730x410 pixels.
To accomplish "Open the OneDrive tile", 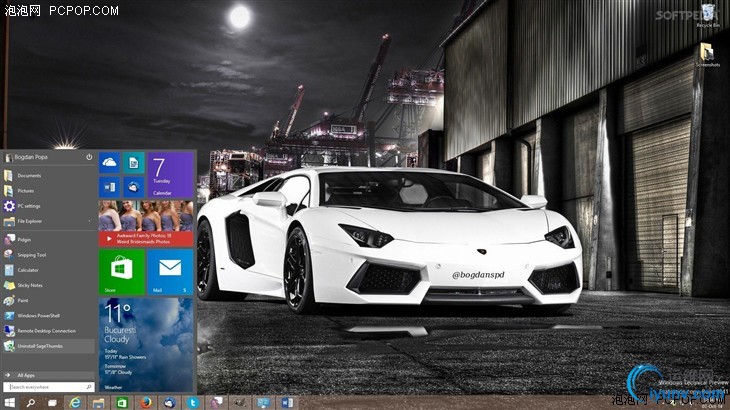I will pos(109,162).
